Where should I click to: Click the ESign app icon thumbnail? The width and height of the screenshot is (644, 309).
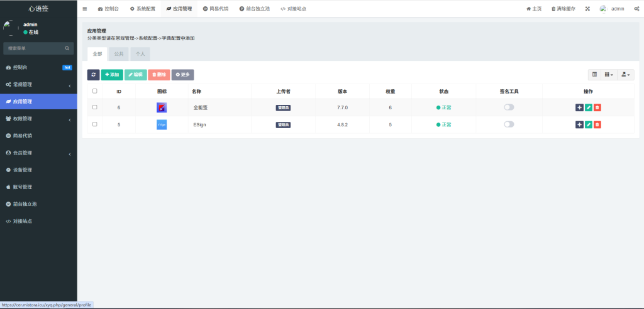(x=162, y=124)
